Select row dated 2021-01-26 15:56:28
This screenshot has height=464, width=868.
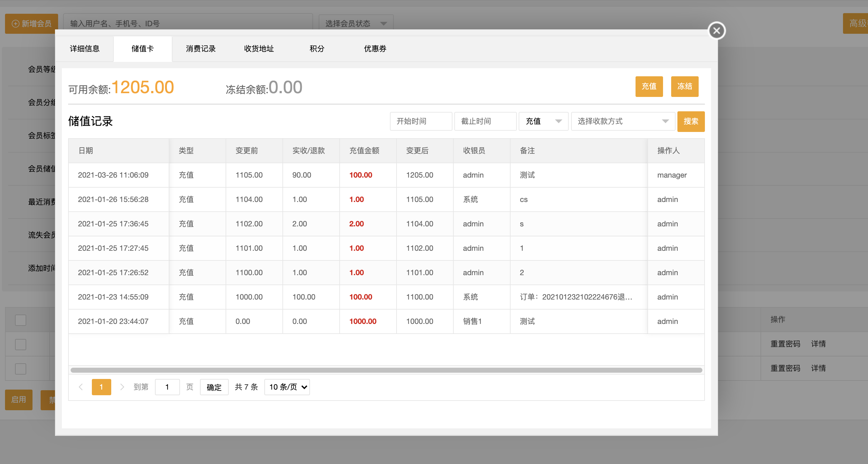pos(386,199)
